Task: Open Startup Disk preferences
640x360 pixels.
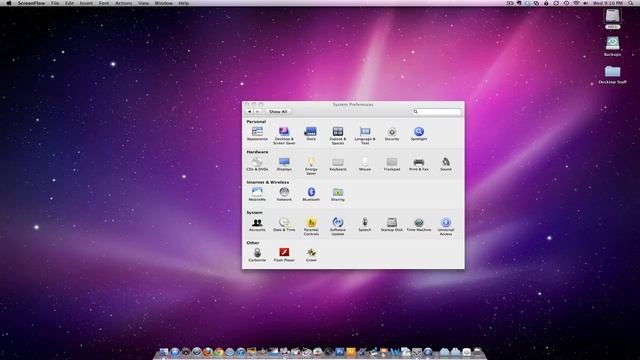Action: [x=392, y=224]
